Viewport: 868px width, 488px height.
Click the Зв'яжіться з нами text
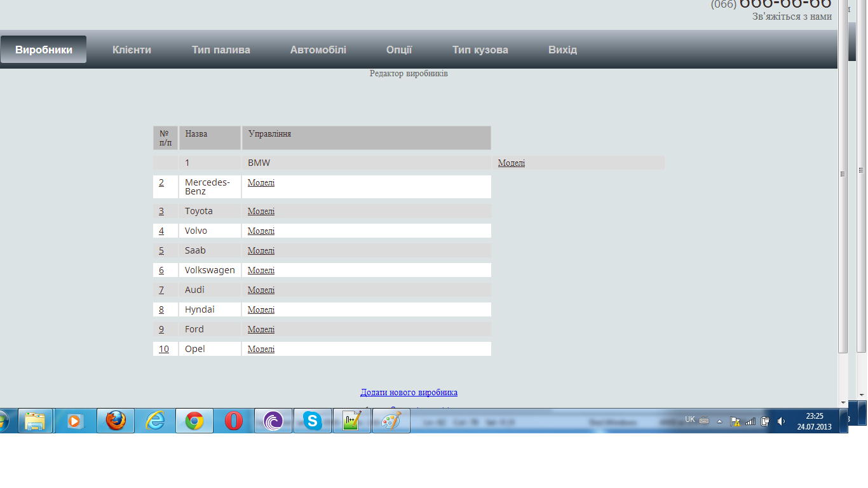tap(792, 17)
